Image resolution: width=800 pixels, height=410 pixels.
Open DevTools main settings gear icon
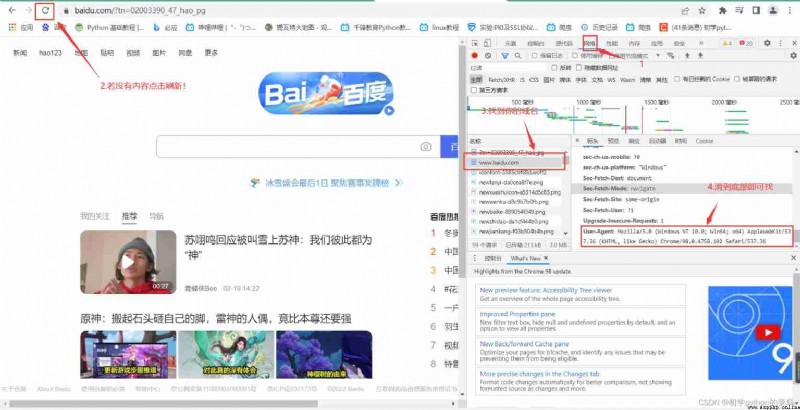pos(767,43)
